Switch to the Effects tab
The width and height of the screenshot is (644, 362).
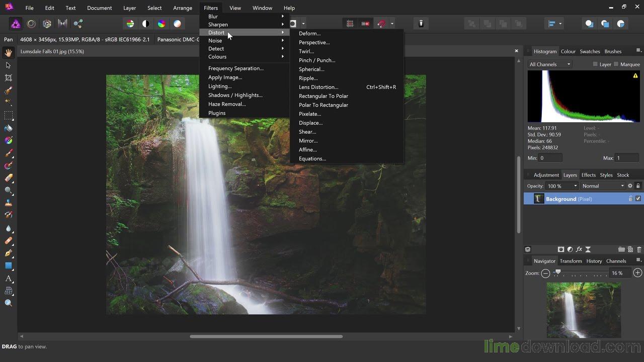588,175
